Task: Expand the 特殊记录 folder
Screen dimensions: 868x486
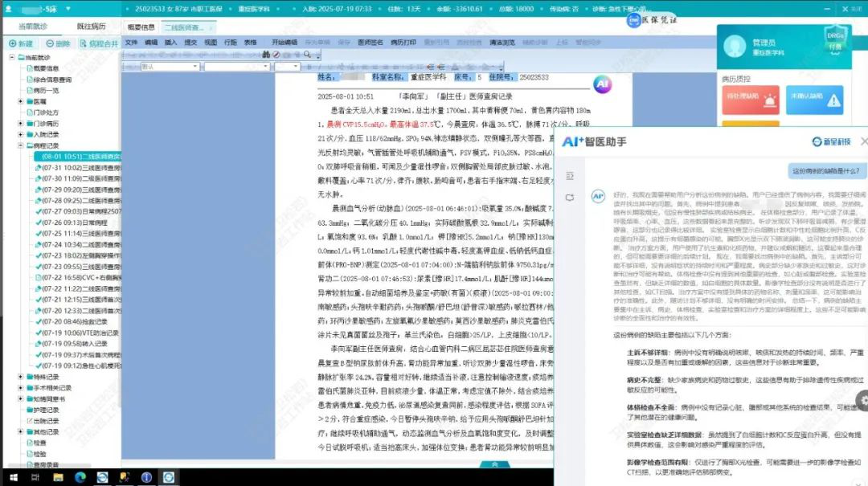Action: [x=20, y=377]
